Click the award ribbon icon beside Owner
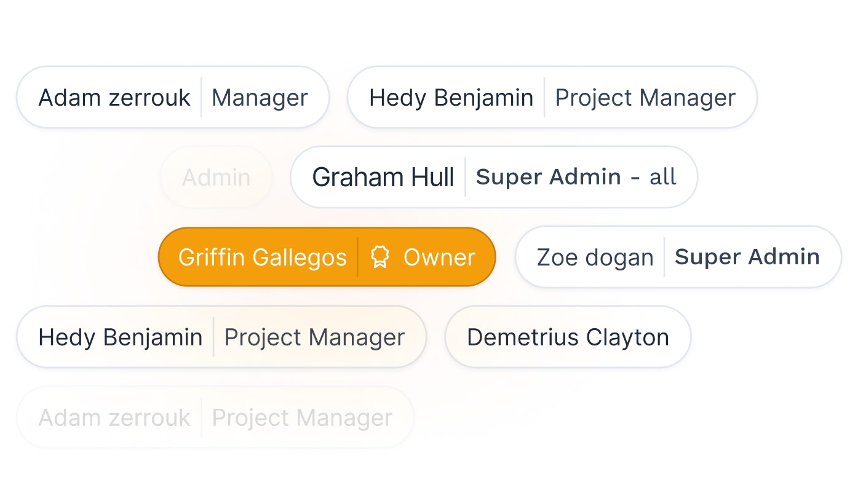Screen dimensions: 866x504 [x=380, y=257]
